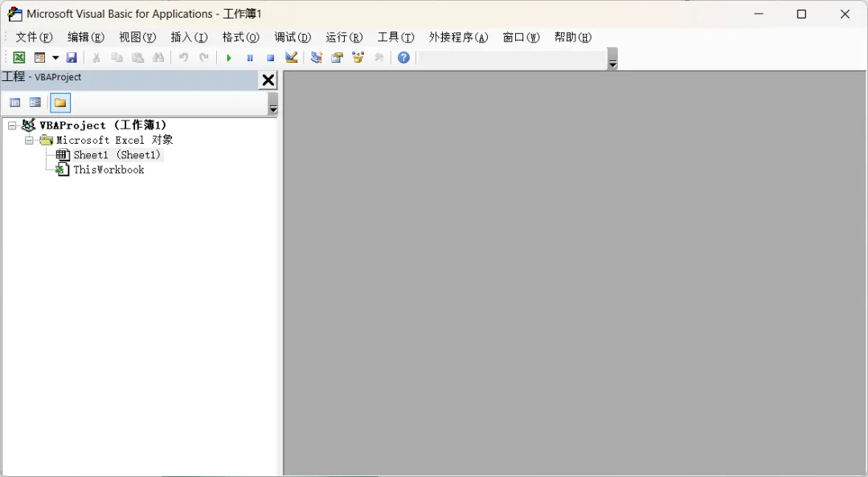868x477 pixels.
Task: Open the 运行(R) menu
Action: (344, 37)
